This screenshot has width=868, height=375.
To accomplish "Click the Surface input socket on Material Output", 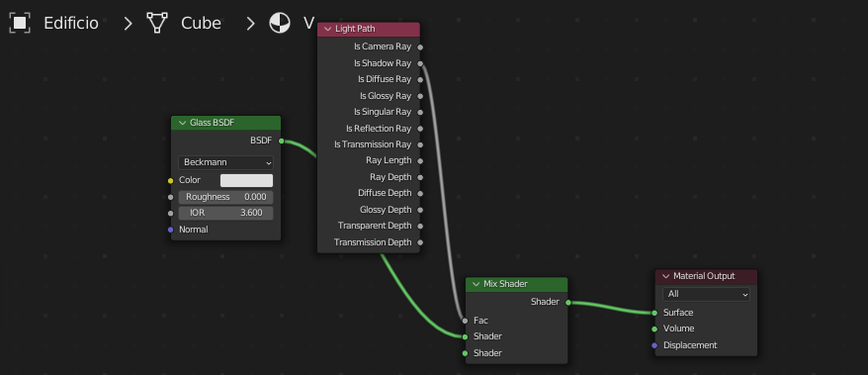I will (x=654, y=313).
